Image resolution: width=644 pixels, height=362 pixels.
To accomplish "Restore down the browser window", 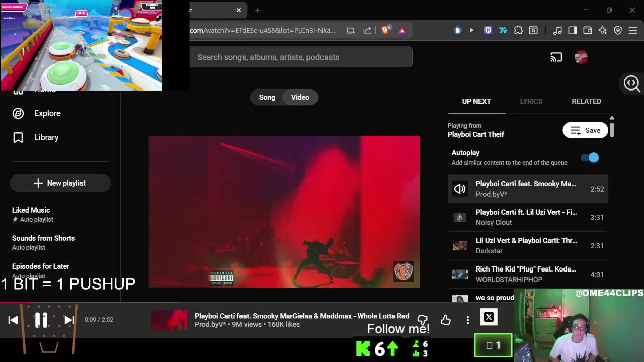I will [x=609, y=10].
